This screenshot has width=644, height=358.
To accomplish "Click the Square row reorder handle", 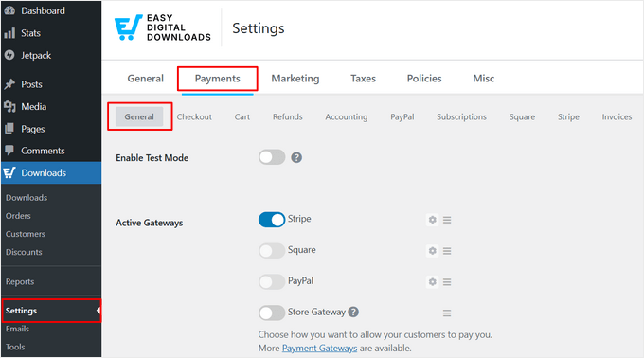I will click(447, 251).
